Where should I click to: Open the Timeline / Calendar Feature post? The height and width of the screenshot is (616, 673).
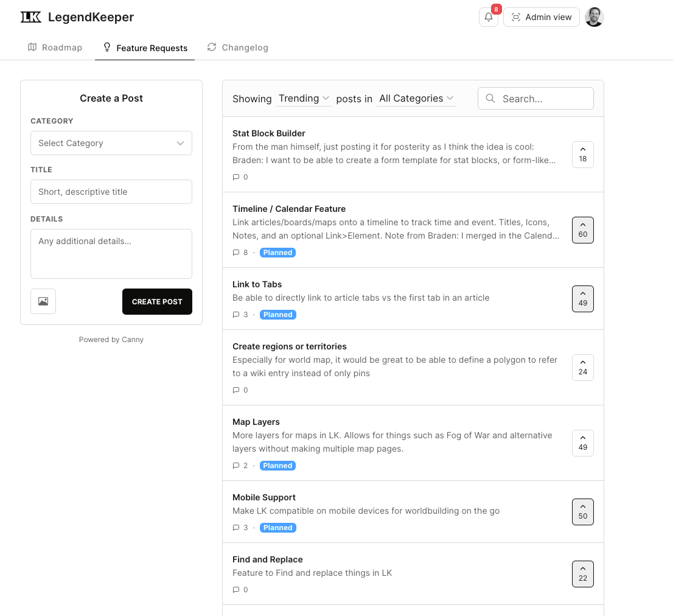pos(289,209)
